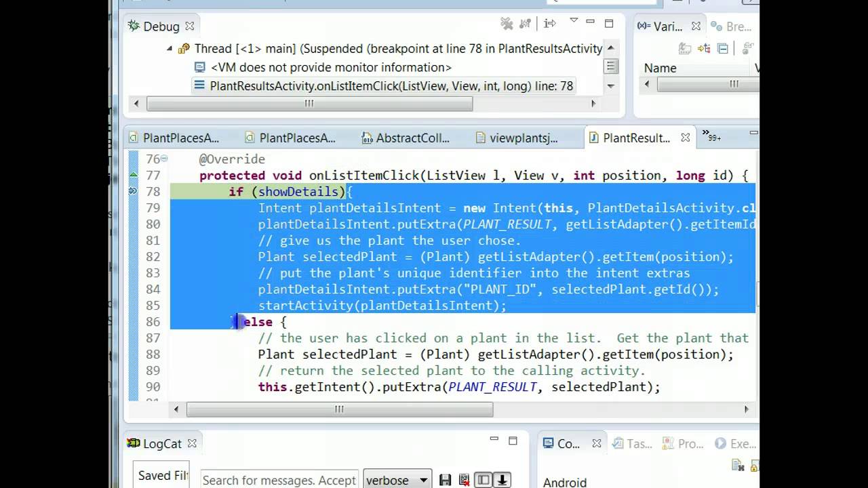Click the Saved Filters header in LogCat

[162, 476]
